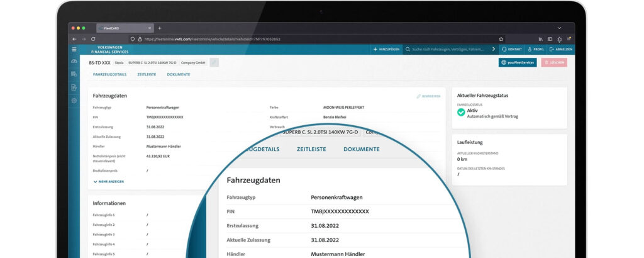This screenshot has height=258, width=644.
Task: Reload the page with the refresh icon
Action: (x=93, y=39)
